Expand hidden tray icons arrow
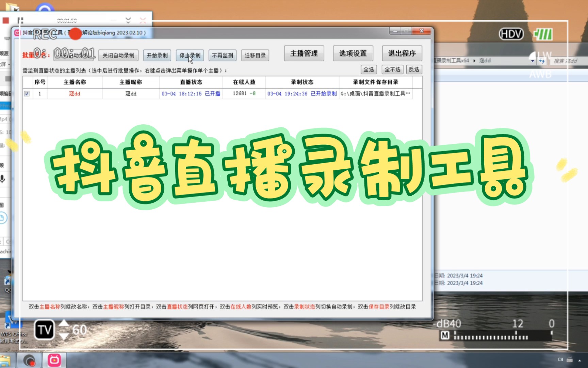588x368 pixels. tap(579, 360)
